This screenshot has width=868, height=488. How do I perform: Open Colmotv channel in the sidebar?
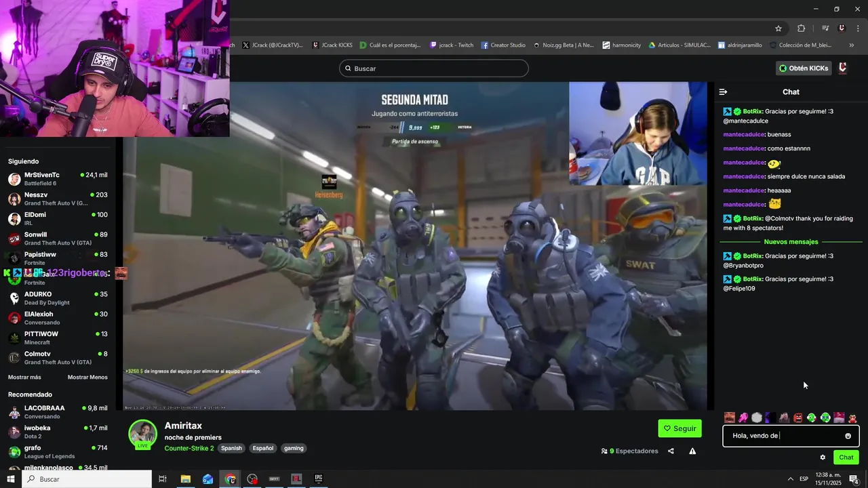pos(58,358)
